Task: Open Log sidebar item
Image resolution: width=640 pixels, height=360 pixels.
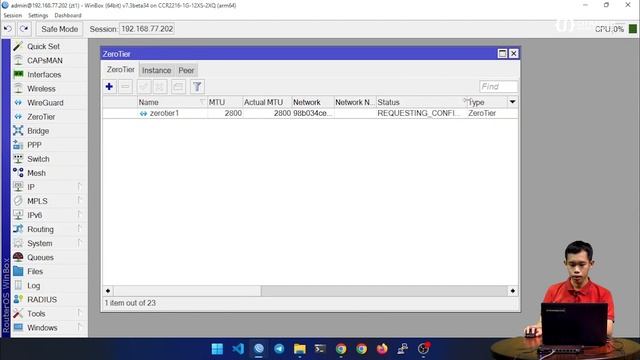Action: [x=33, y=286]
